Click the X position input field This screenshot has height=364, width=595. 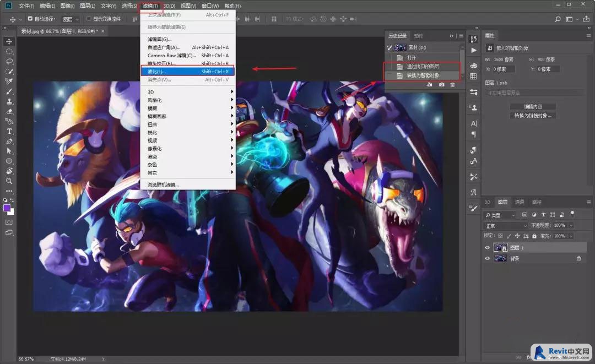(x=504, y=69)
